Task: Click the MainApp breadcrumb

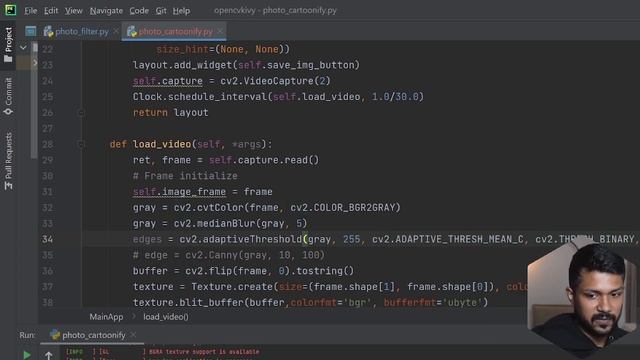Action: (x=106, y=317)
